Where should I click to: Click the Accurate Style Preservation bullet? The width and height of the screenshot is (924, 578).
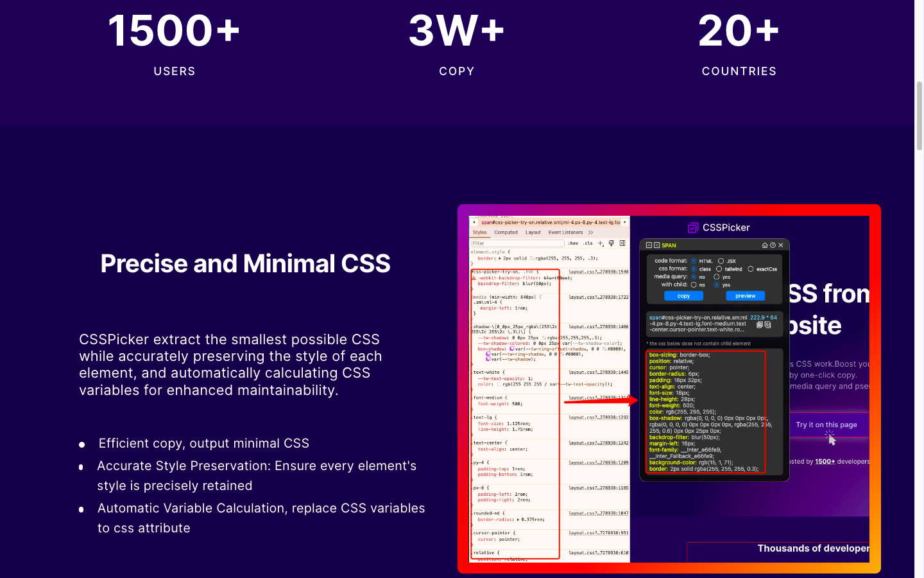point(257,476)
